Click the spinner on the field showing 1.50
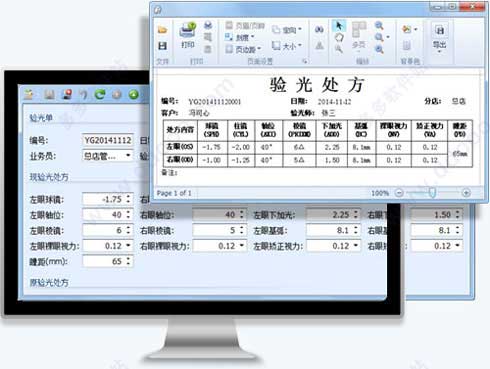The height and width of the screenshot is (369, 490). pyautogui.click(x=458, y=215)
